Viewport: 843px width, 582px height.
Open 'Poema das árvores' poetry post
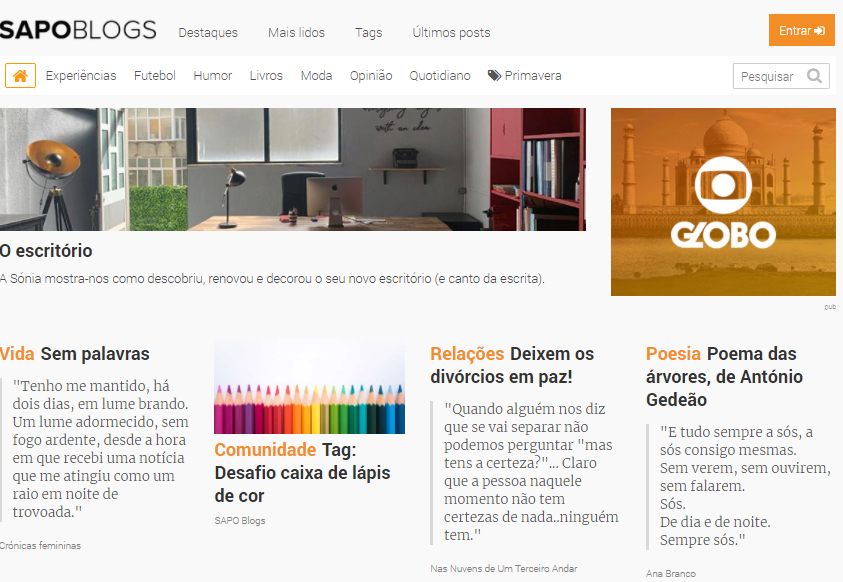724,377
